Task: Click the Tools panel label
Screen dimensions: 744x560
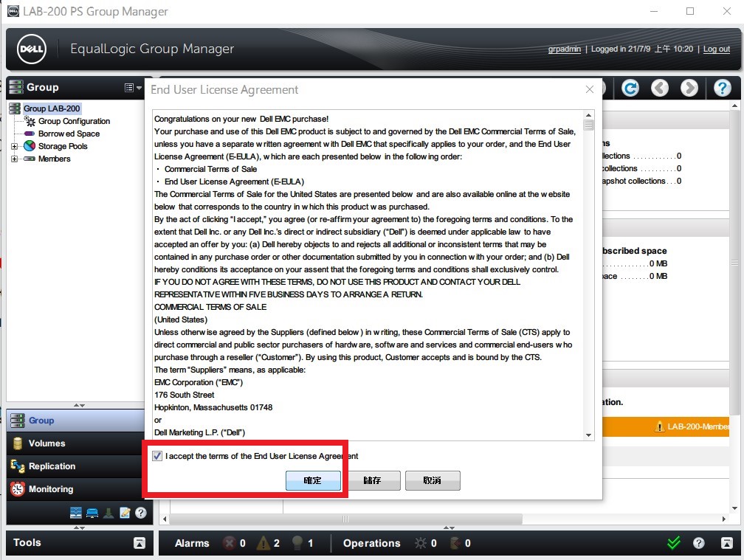Action: click(x=27, y=542)
